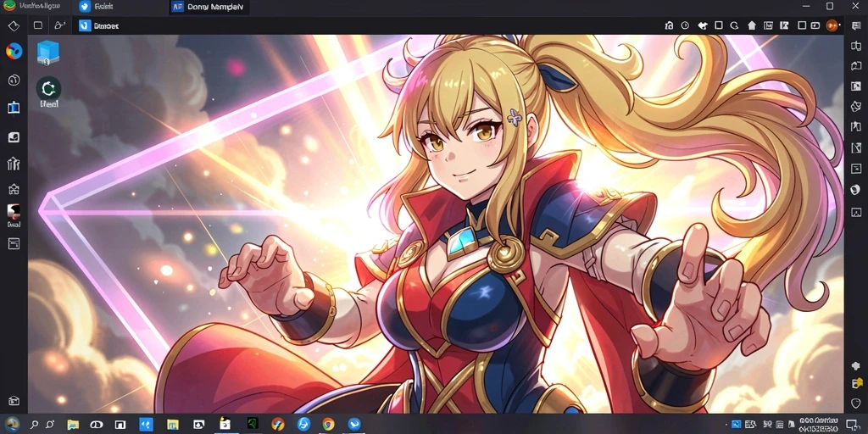The height and width of the screenshot is (434, 868).
Task: Open the dark green circular-arrow desktop shortcut
Action: pos(48,88)
